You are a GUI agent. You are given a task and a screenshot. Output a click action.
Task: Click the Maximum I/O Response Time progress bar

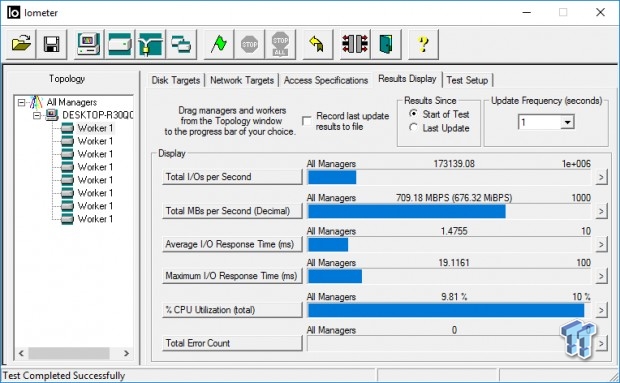(x=449, y=276)
